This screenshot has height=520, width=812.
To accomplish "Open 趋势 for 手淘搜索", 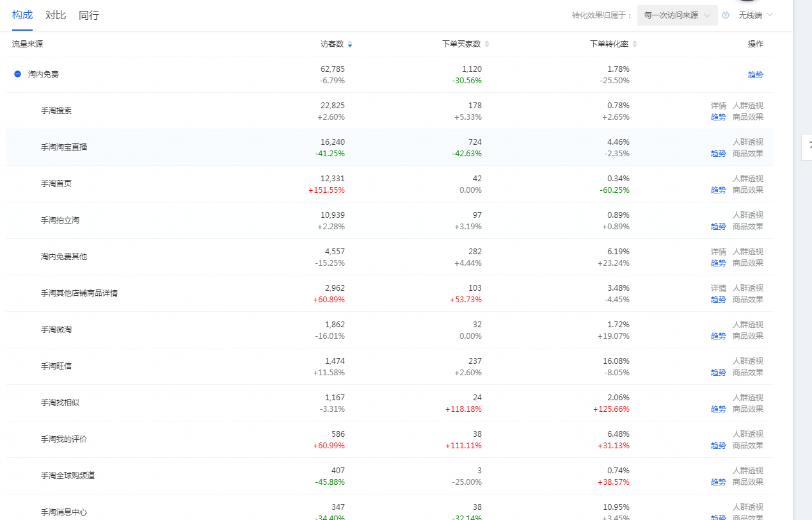I will pyautogui.click(x=719, y=117).
